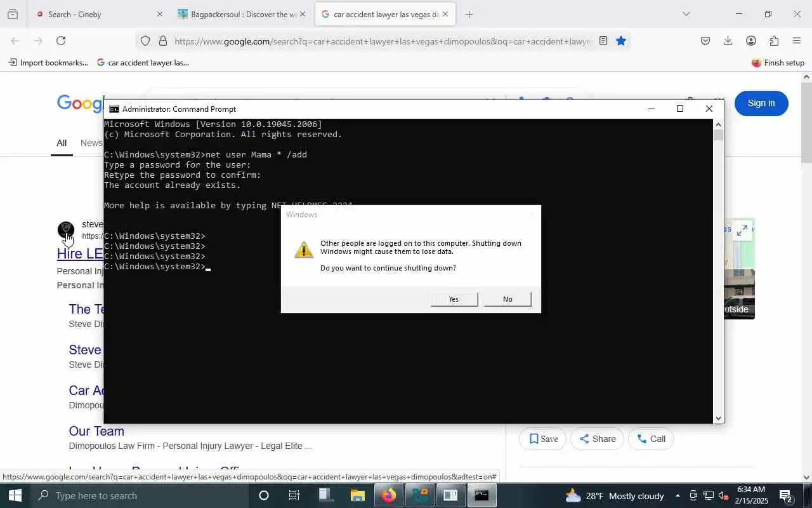Screen dimensions: 812x508
Task: Open File Explorer from the taskbar
Action: pos(358,495)
